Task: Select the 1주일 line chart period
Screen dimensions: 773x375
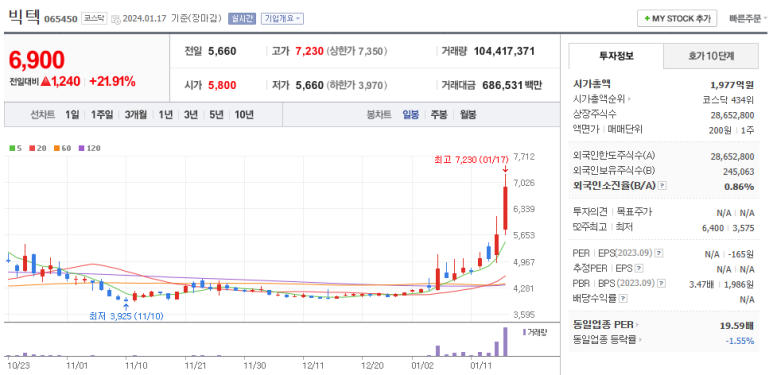Action: coord(102,115)
